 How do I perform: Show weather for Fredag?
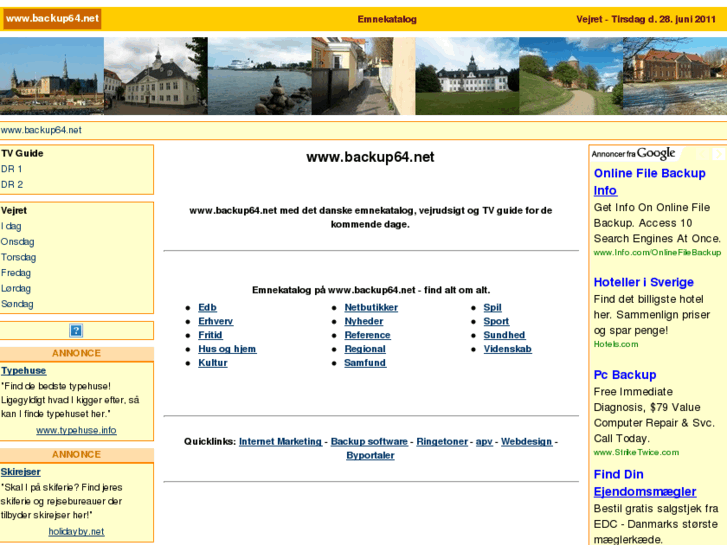click(x=16, y=273)
